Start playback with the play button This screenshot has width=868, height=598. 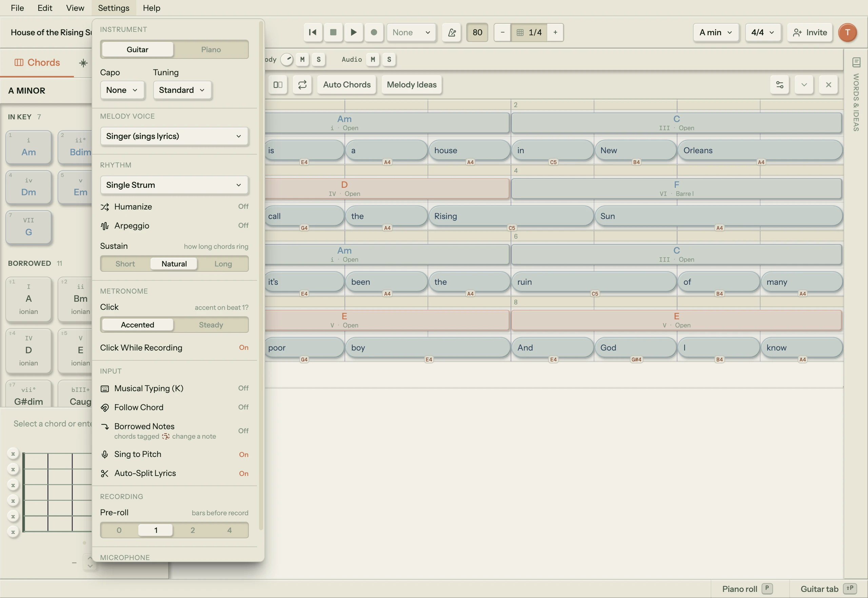tap(353, 32)
